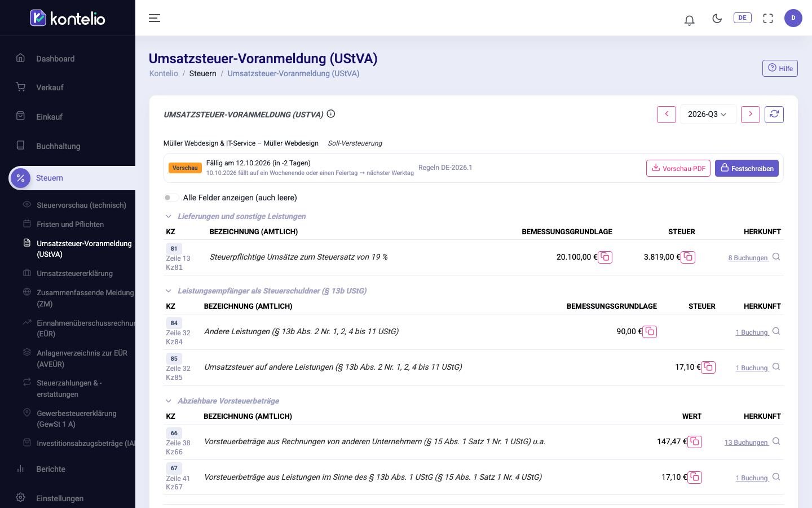The height and width of the screenshot is (508, 812).
Task: Collapse 'Leistungsempfänger als Steuerschuldner' section
Action: (168, 291)
